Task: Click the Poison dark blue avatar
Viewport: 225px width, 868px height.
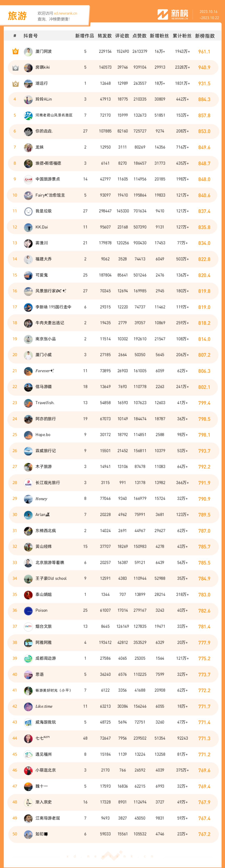Action: [x=28, y=611]
